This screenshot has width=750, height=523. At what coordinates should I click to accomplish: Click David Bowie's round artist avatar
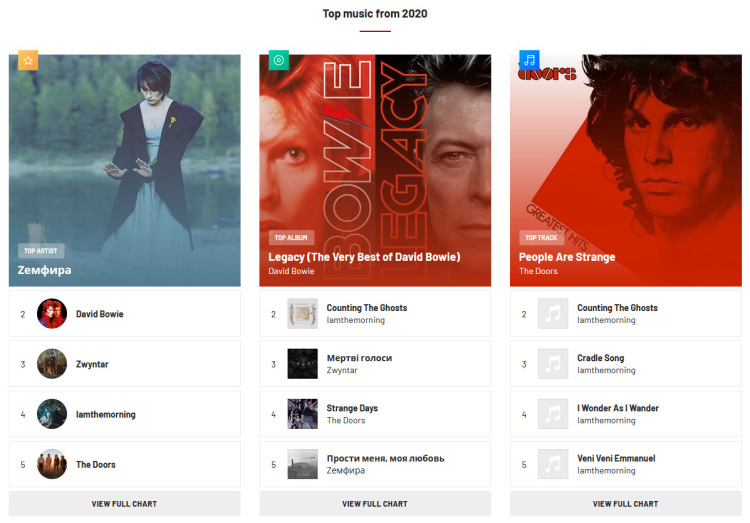click(x=52, y=314)
